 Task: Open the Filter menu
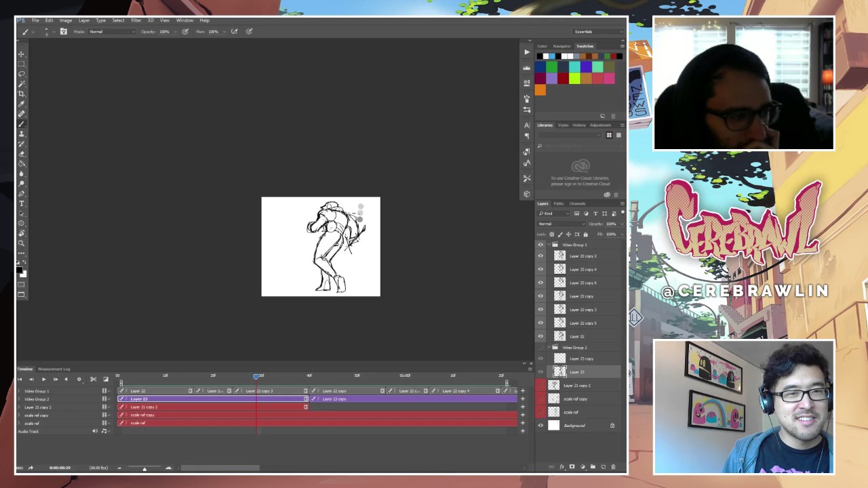point(136,20)
